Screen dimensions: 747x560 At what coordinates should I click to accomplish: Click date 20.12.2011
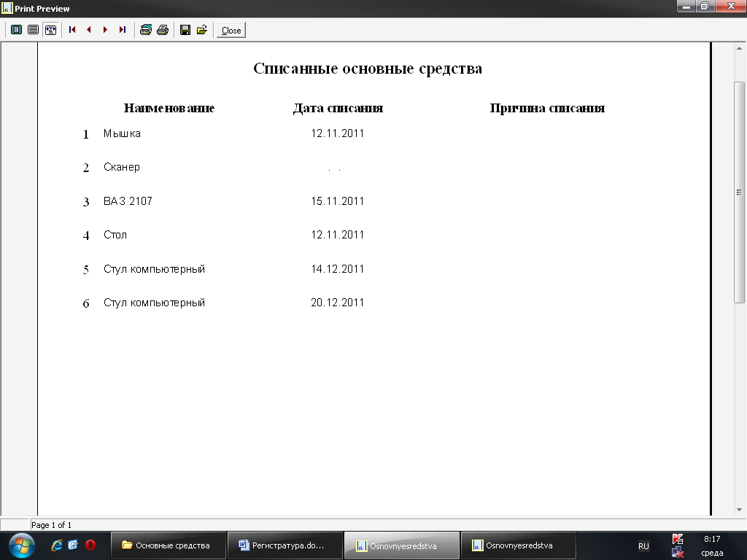[337, 303]
